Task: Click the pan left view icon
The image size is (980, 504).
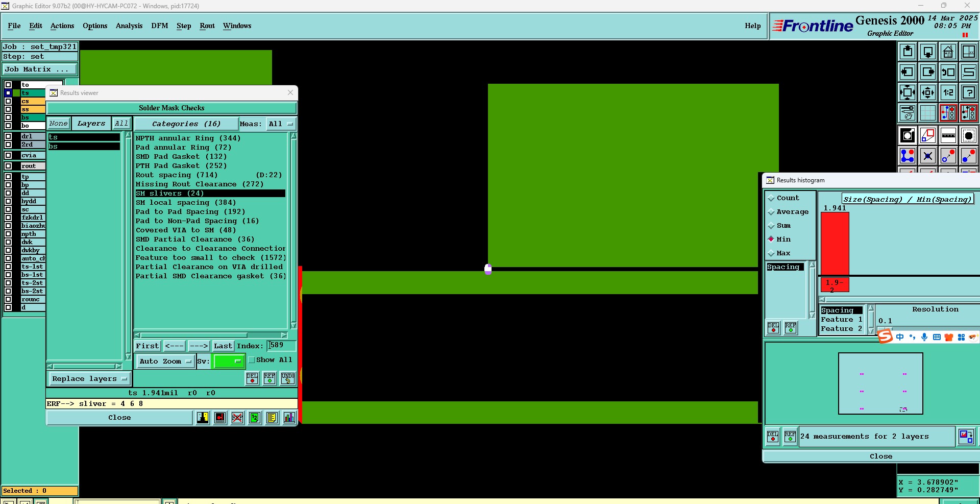Action: (908, 72)
